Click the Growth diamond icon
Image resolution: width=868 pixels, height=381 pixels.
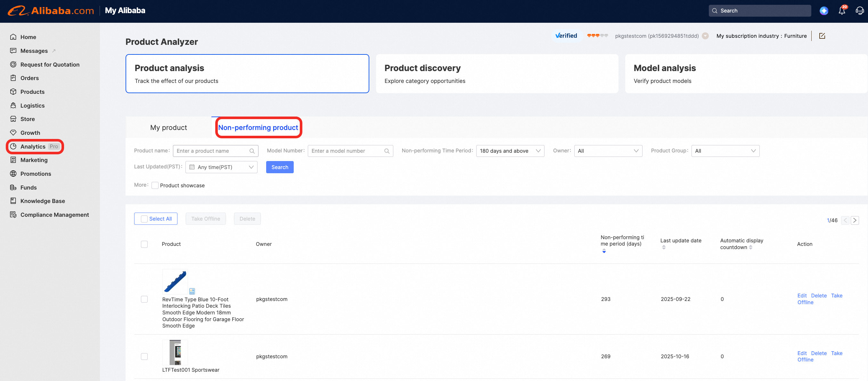(x=13, y=133)
